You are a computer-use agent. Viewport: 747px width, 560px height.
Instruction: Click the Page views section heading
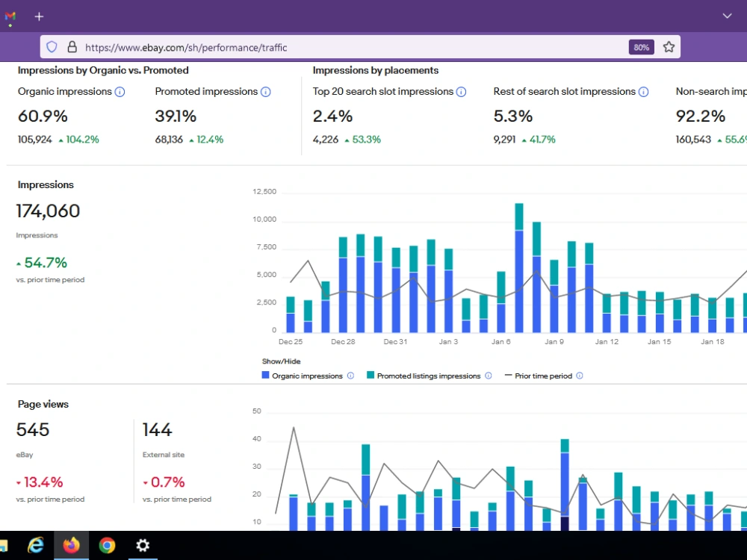coord(43,404)
